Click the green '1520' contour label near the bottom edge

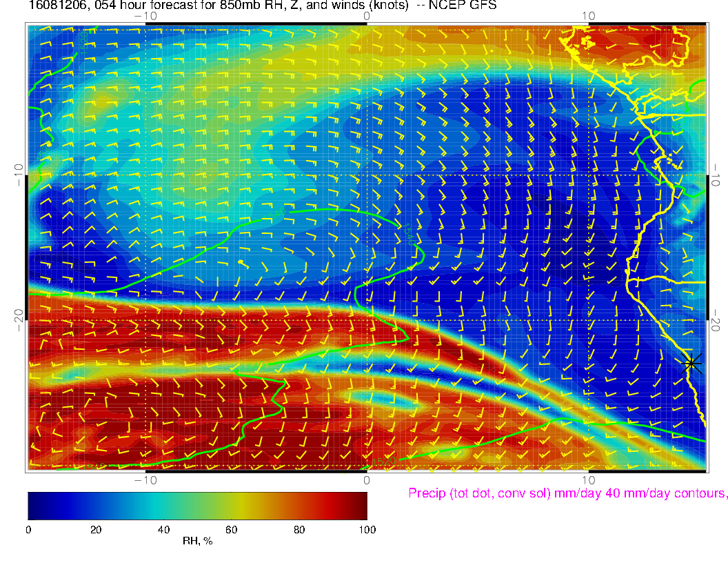[x=384, y=462]
